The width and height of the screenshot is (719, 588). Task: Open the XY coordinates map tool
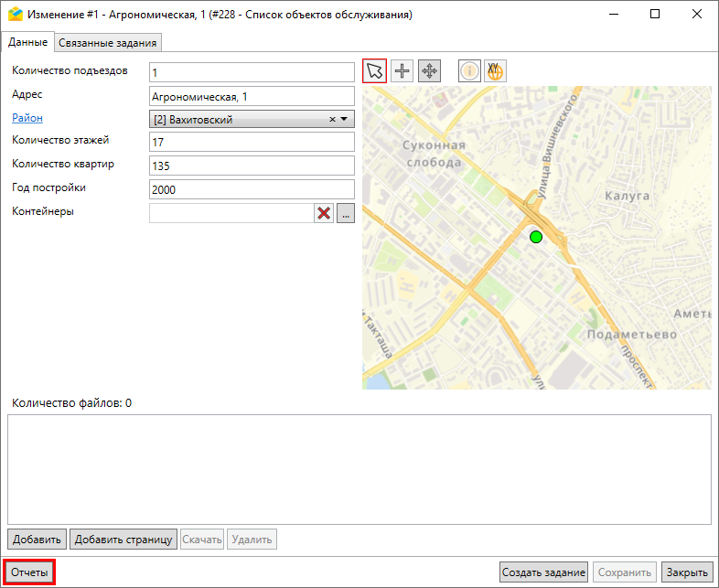(495, 71)
